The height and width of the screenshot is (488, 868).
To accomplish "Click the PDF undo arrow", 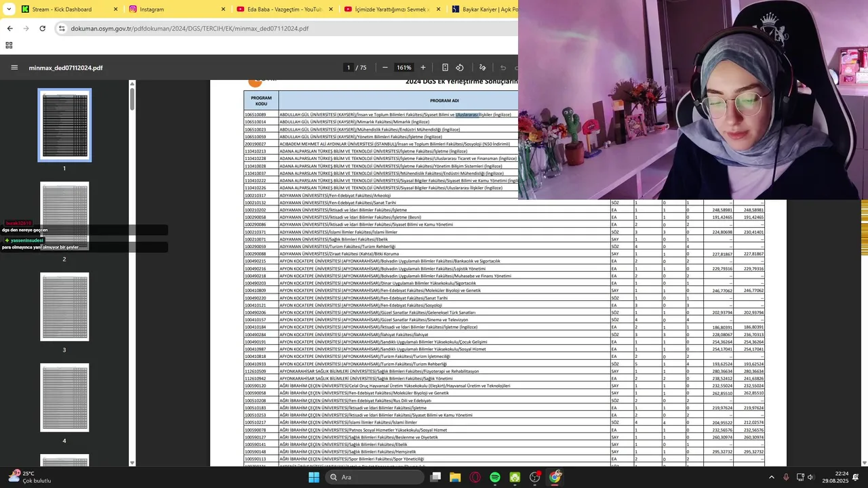I will tap(502, 68).
